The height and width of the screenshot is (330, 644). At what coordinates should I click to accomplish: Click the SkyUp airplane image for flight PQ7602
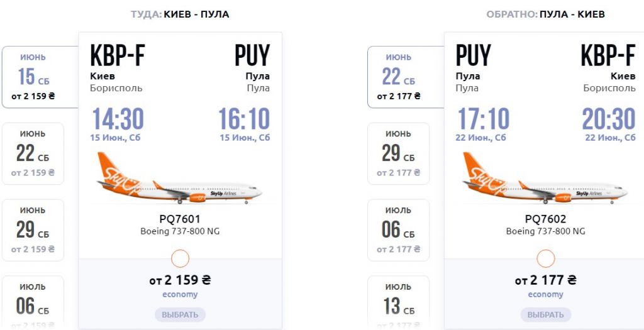point(545,180)
